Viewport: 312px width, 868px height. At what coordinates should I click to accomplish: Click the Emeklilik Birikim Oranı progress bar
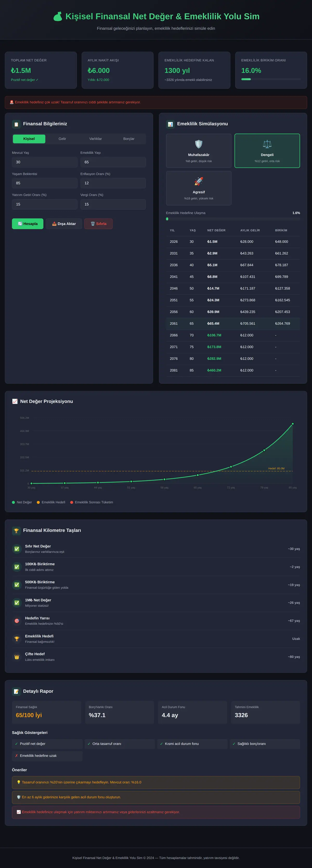[x=271, y=79]
